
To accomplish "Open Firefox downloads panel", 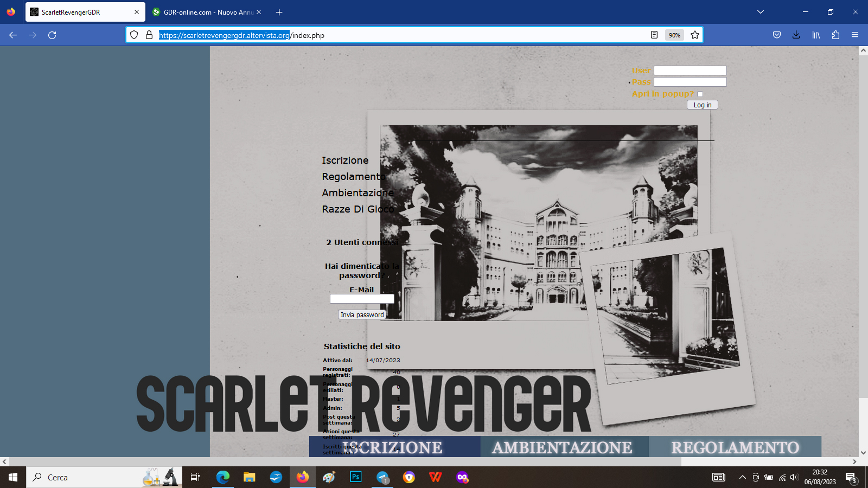I will coord(796,35).
